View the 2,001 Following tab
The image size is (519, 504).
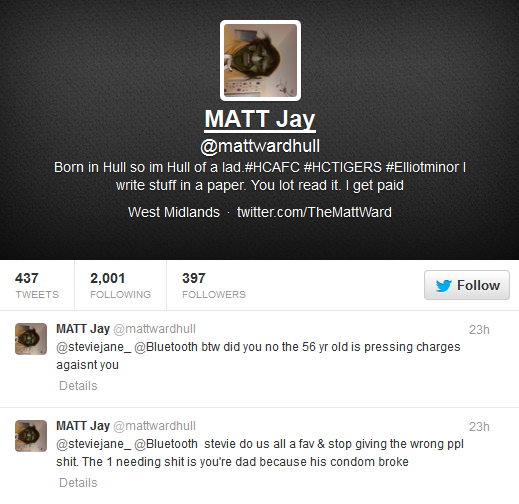point(120,285)
